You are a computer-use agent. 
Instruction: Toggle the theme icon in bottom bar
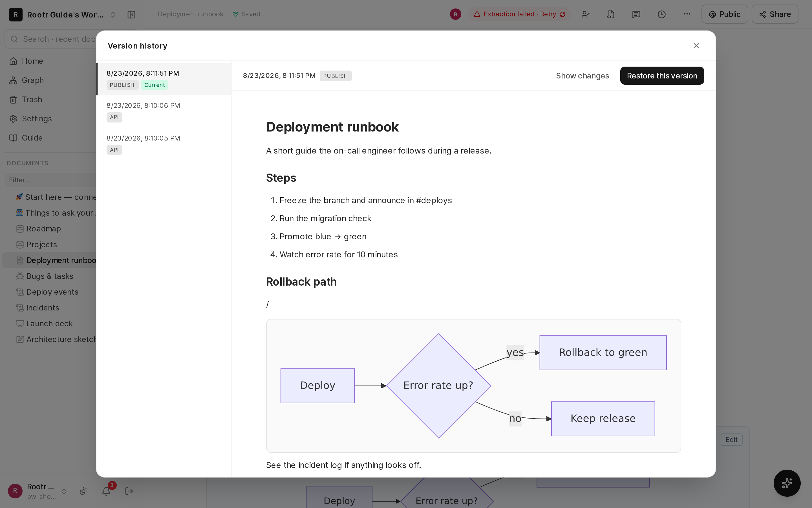click(x=83, y=491)
